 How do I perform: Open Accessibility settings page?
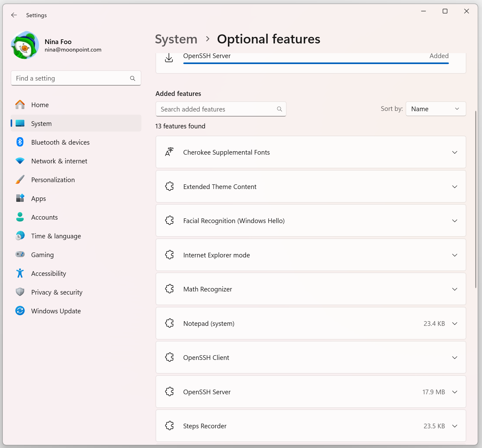76,273
